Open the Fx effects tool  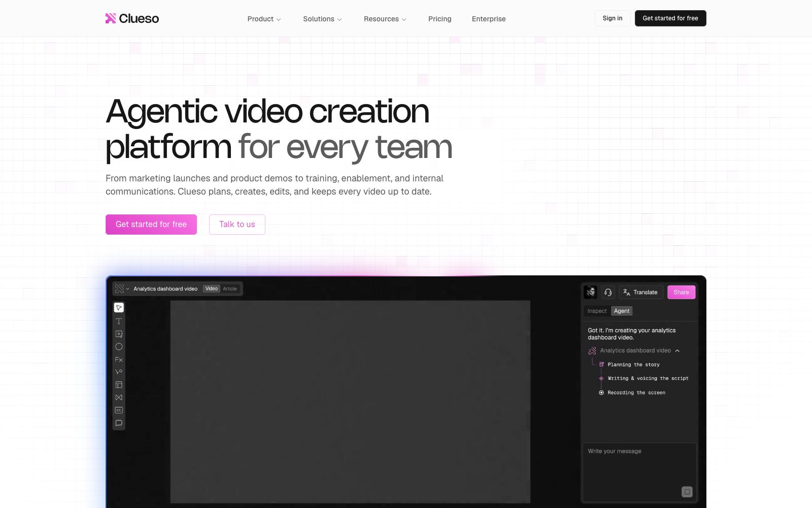tap(119, 359)
